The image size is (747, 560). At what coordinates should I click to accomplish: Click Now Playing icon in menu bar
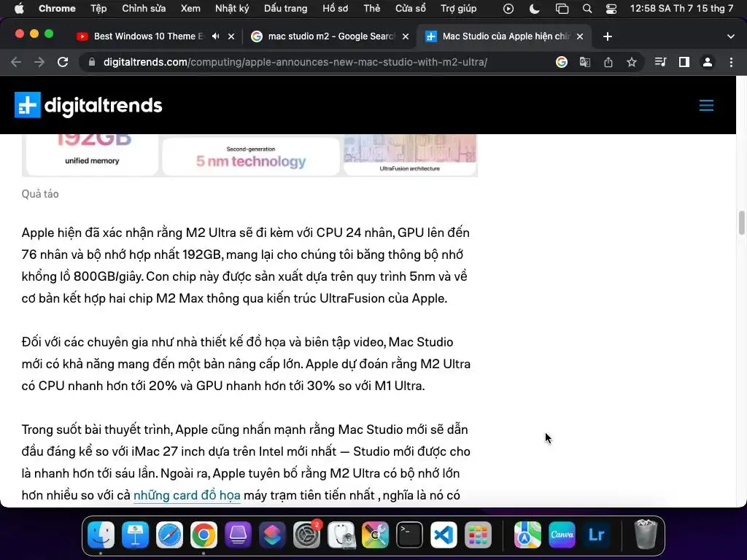[x=508, y=9]
